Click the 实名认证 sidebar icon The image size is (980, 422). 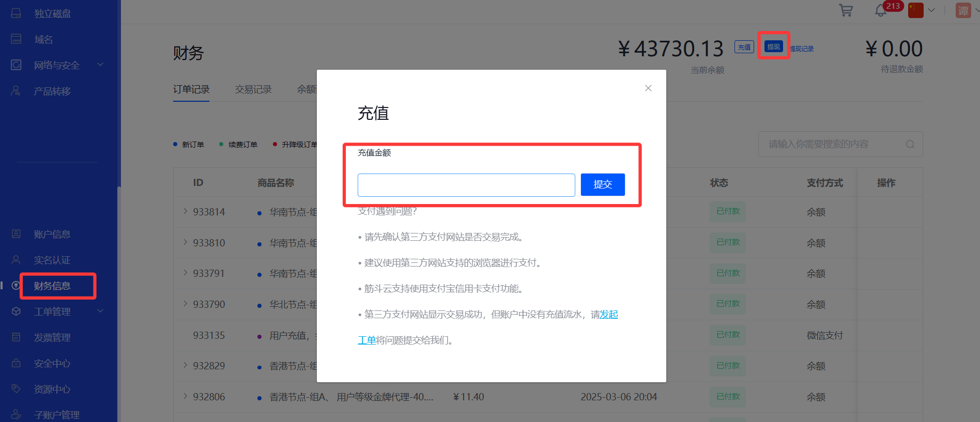click(x=16, y=259)
